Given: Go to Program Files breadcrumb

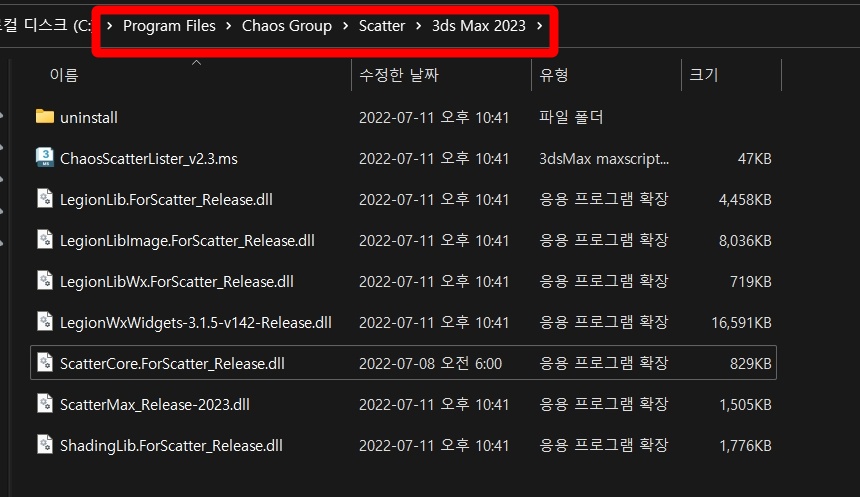Looking at the screenshot, I should (x=169, y=26).
